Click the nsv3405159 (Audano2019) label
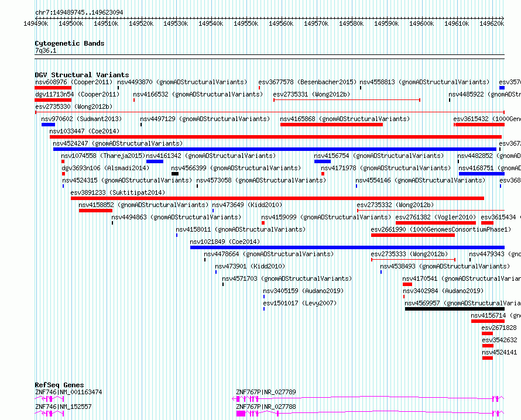 [303, 291]
